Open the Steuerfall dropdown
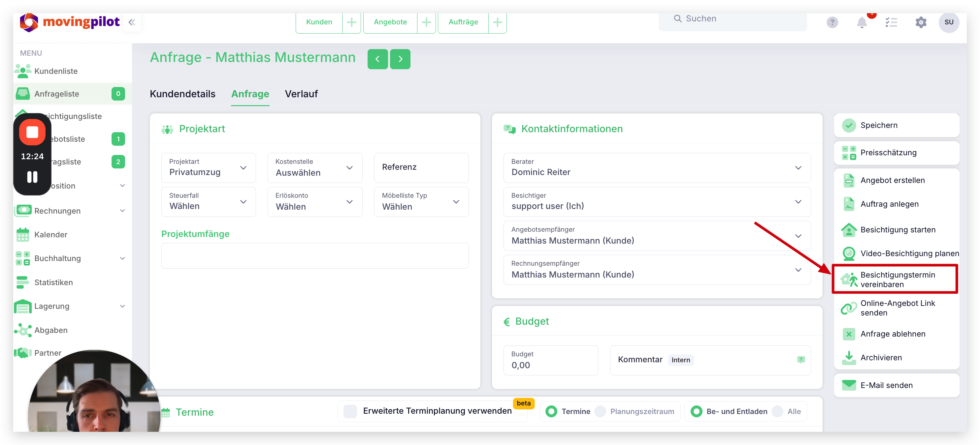The height and width of the screenshot is (445, 980). tap(209, 202)
